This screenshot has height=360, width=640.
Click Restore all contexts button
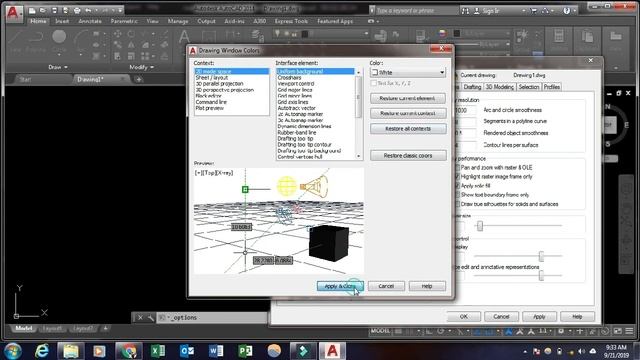point(408,129)
